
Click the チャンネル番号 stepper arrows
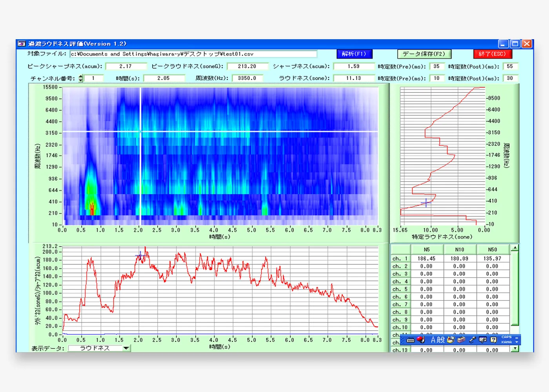click(81, 78)
